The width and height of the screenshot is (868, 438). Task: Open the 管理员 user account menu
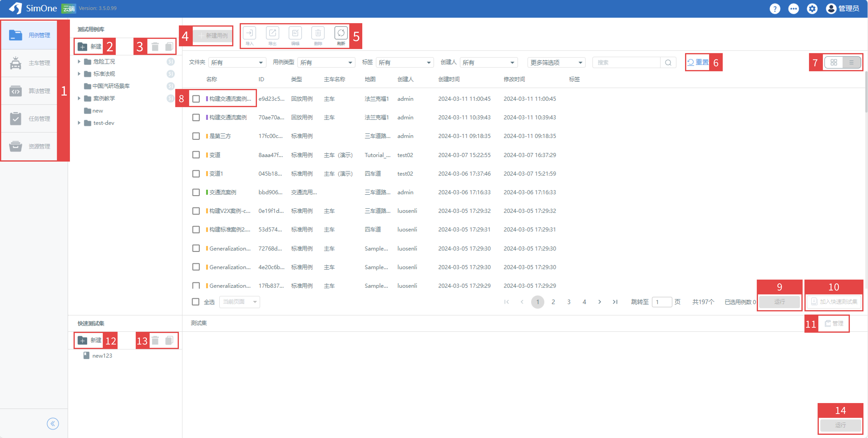click(x=842, y=9)
